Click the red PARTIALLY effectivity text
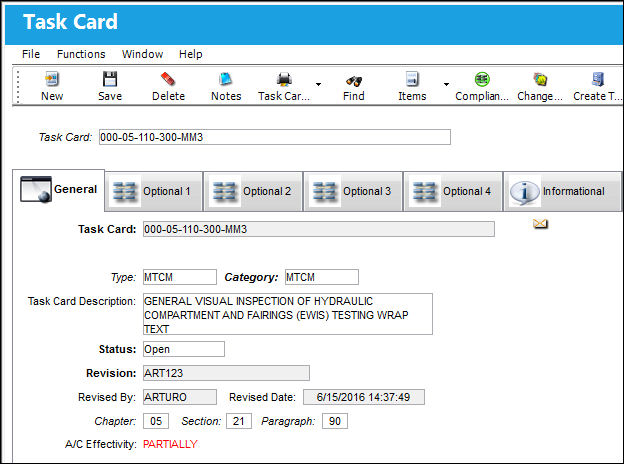The image size is (624, 464). tap(170, 444)
